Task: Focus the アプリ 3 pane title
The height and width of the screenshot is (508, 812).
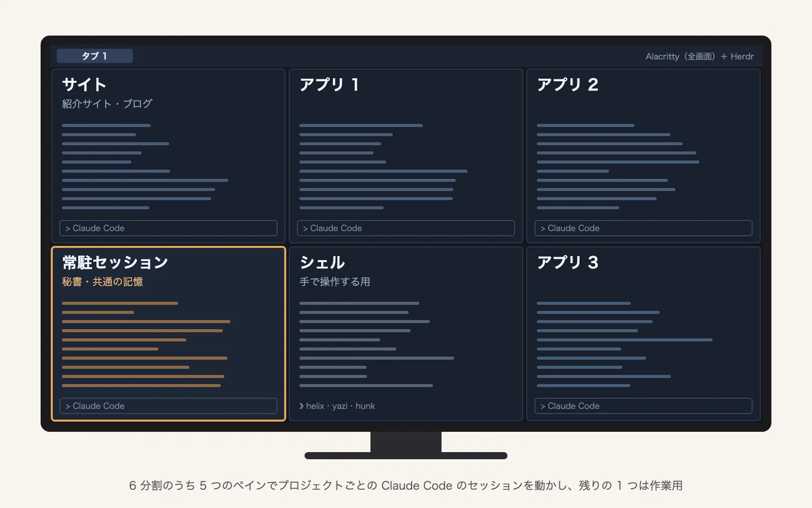Action: [x=568, y=262]
